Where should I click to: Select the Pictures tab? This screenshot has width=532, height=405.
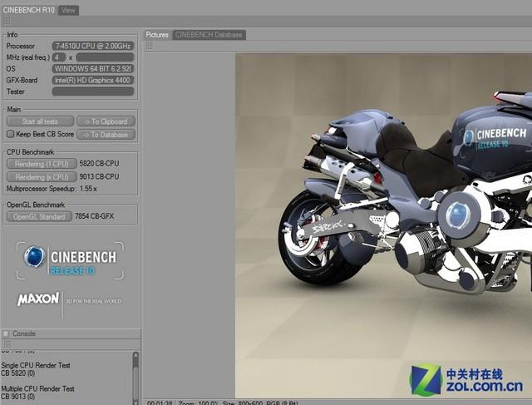point(157,35)
